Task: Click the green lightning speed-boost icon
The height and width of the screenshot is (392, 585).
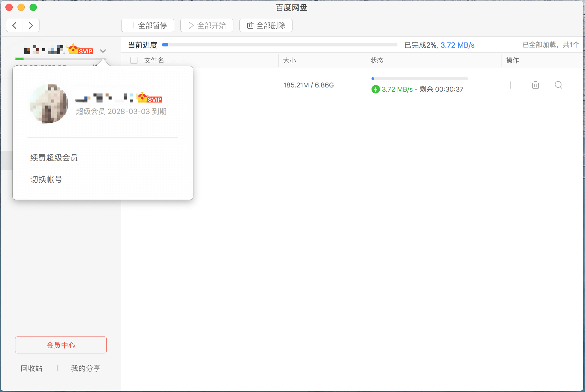Action: pos(375,89)
